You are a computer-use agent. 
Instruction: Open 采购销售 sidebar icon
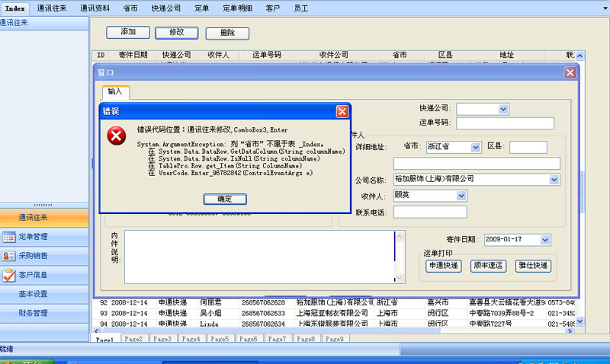pos(8,256)
